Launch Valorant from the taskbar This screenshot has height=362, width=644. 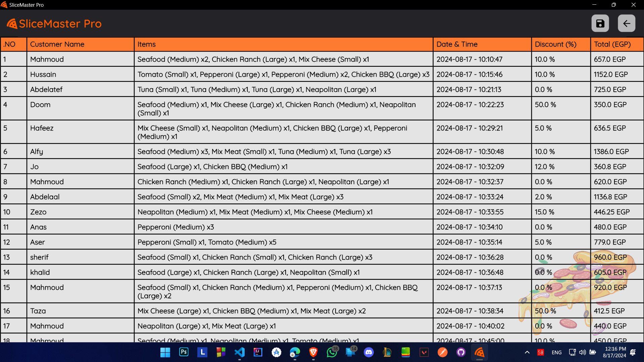point(424,352)
